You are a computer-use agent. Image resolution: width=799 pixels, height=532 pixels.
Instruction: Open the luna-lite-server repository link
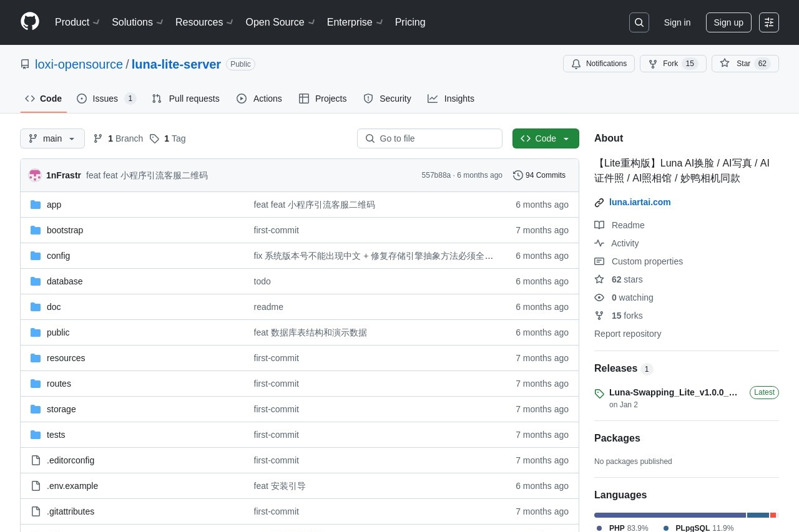click(176, 64)
